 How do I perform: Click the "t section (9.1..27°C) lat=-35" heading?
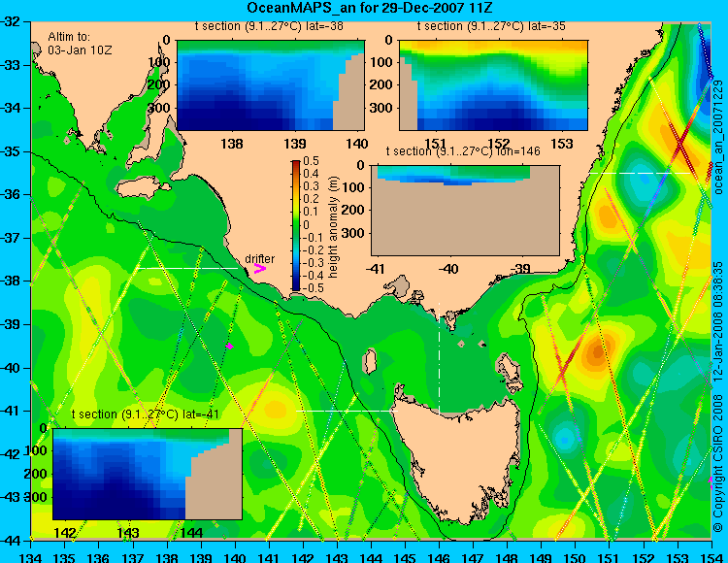(x=491, y=26)
